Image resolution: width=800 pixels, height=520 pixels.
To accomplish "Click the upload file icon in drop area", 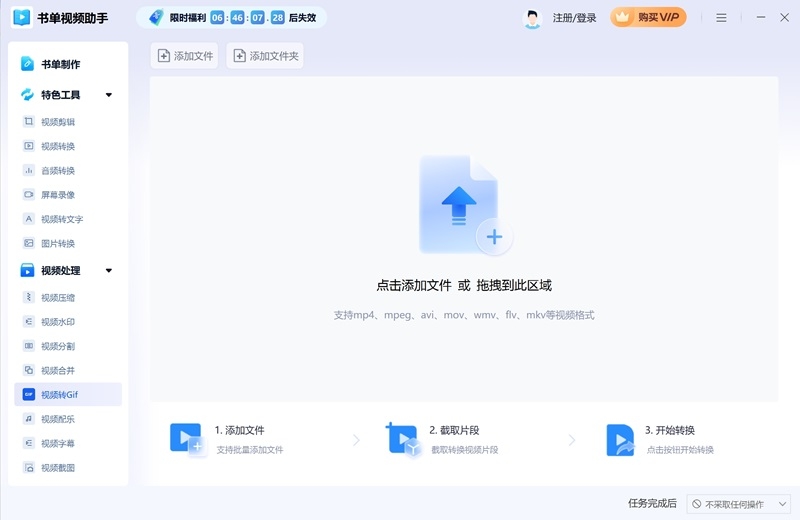I will tap(464, 205).
